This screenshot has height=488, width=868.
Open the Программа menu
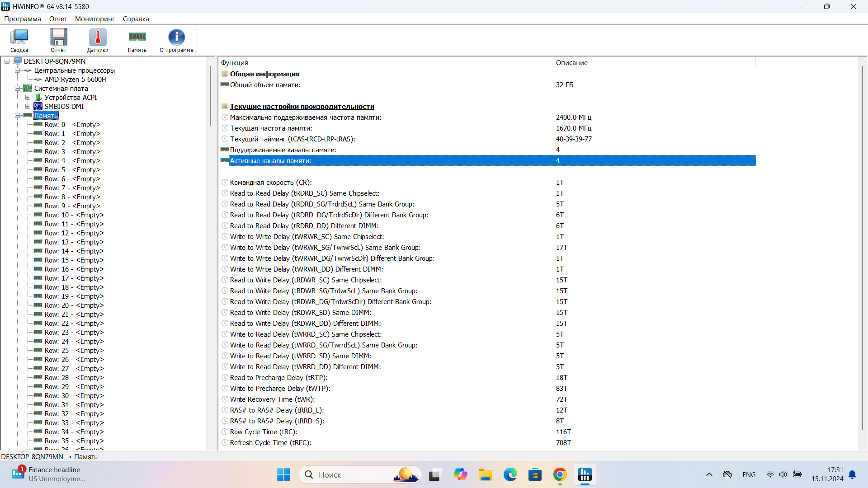23,19
